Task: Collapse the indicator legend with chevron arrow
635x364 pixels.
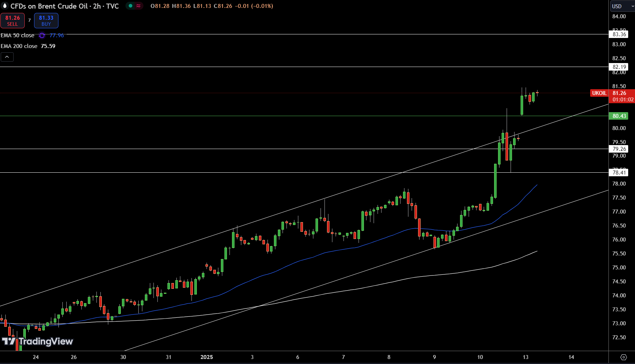Action: pyautogui.click(x=7, y=57)
